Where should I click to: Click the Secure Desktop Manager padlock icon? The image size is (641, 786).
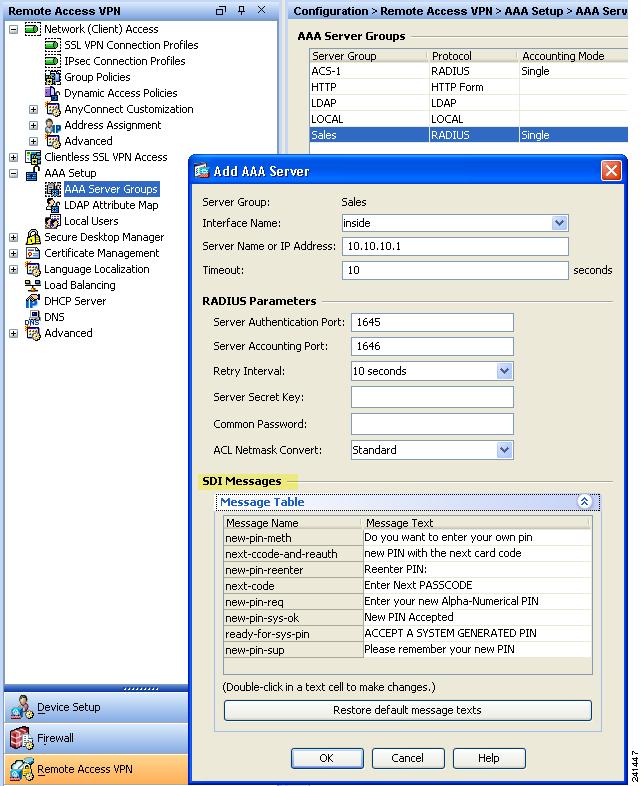pos(33,237)
